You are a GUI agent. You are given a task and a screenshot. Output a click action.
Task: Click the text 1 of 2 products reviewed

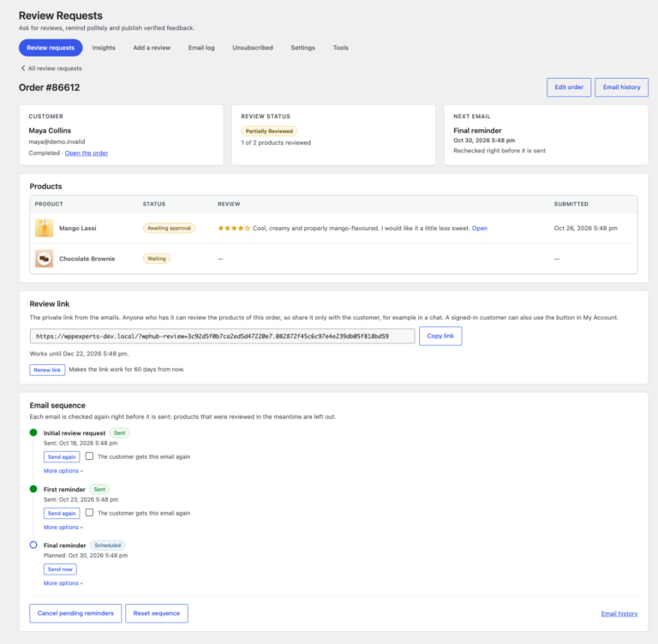click(276, 143)
